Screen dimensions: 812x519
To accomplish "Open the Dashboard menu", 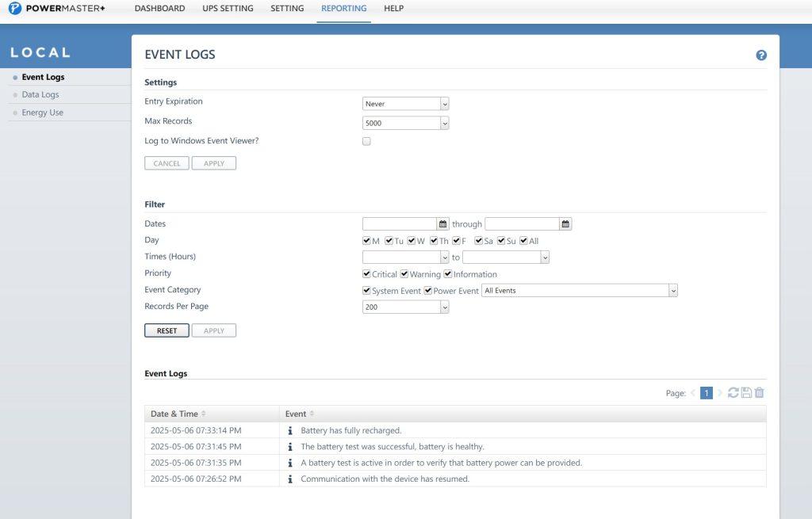I will coord(159,8).
